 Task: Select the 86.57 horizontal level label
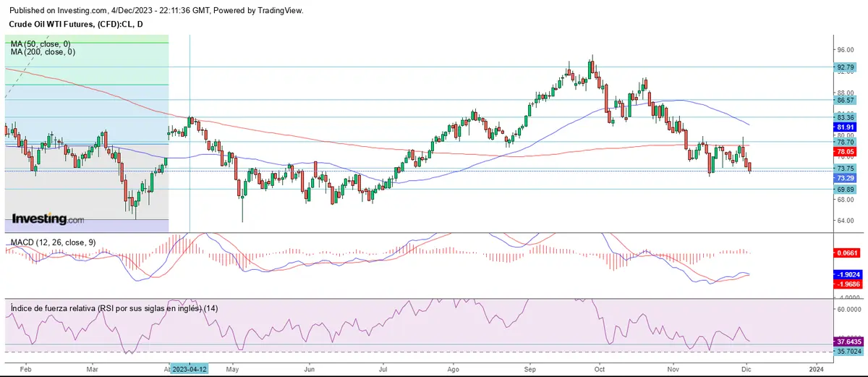point(846,101)
